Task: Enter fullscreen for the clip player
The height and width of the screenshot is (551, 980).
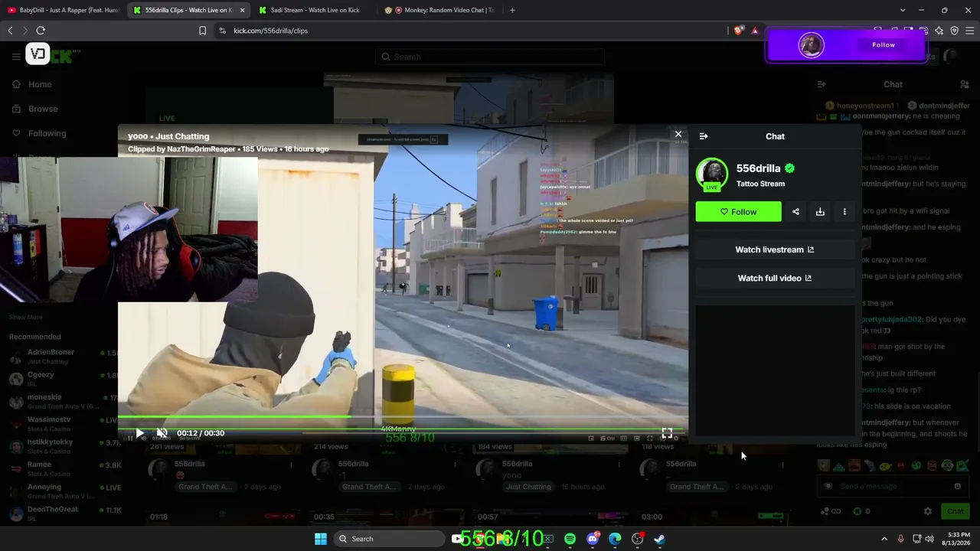Action: (x=667, y=433)
